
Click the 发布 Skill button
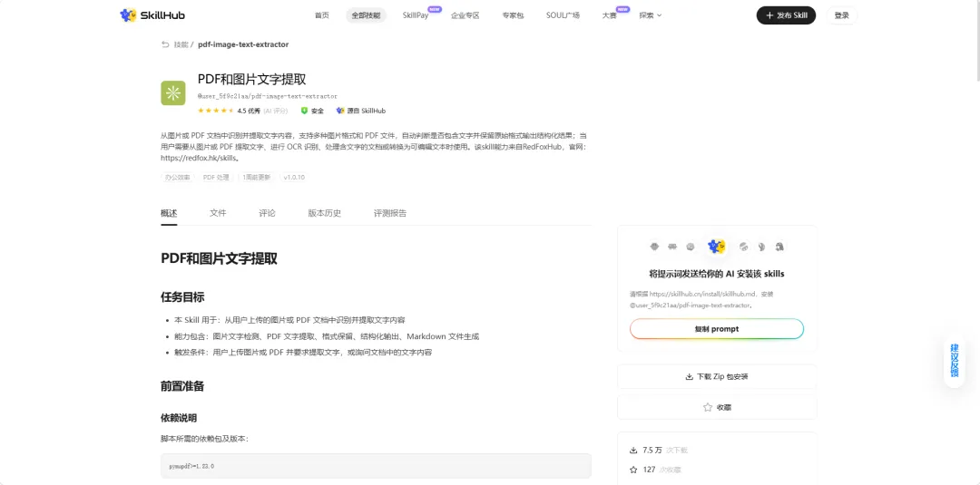pyautogui.click(x=786, y=15)
